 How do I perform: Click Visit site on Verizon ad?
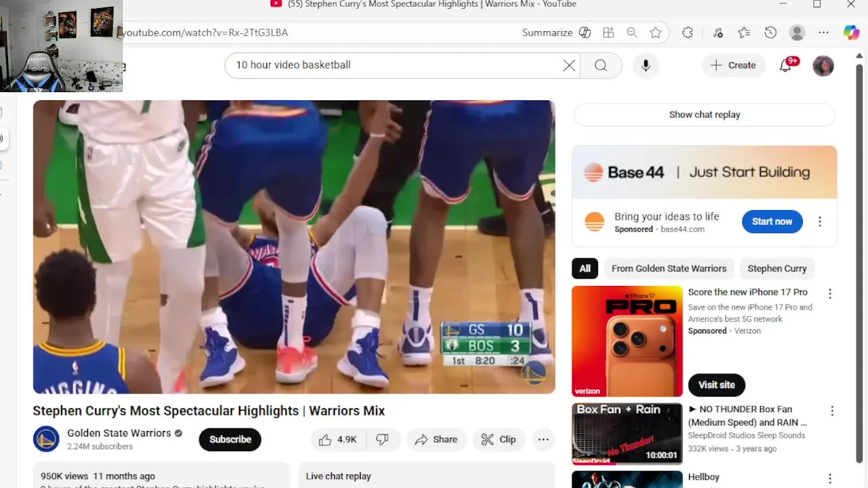717,385
